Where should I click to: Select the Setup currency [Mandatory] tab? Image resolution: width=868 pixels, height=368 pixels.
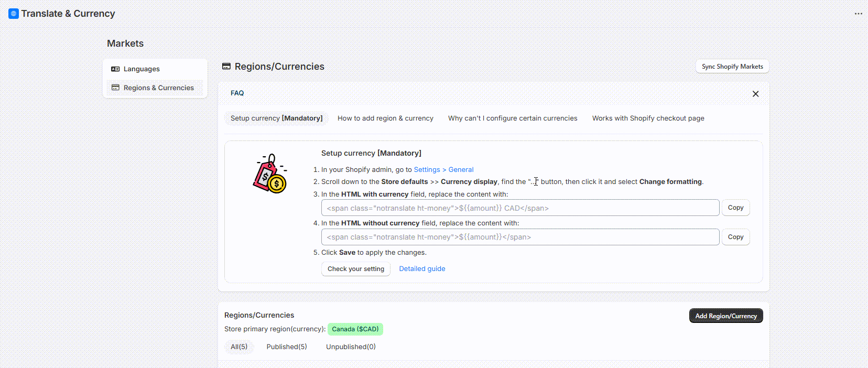pyautogui.click(x=276, y=118)
